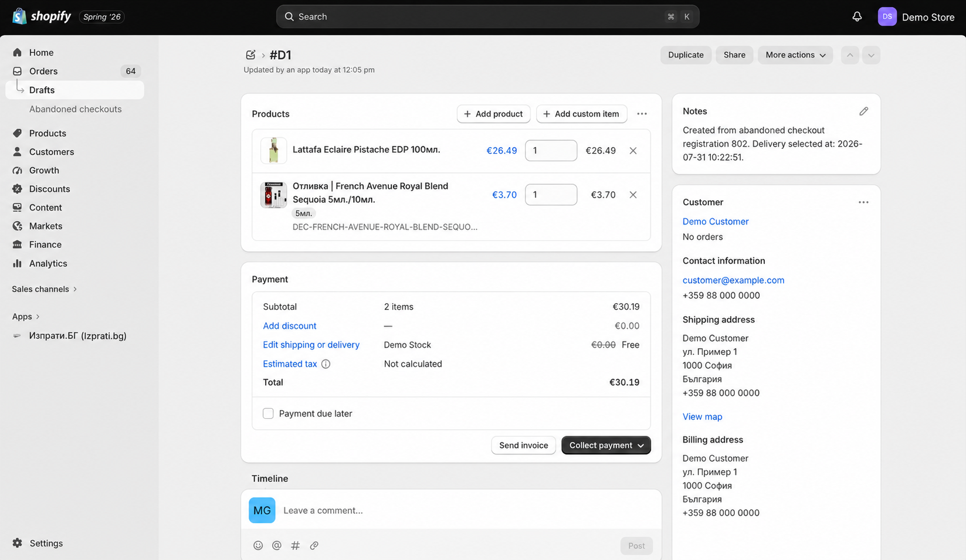Open the French Avenue Royal Blend thumbnail
Image resolution: width=966 pixels, height=560 pixels.
coord(273,195)
